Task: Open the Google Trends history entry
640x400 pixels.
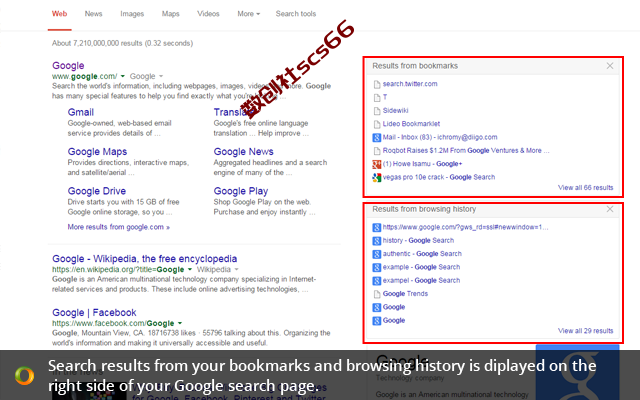Action: pos(405,294)
